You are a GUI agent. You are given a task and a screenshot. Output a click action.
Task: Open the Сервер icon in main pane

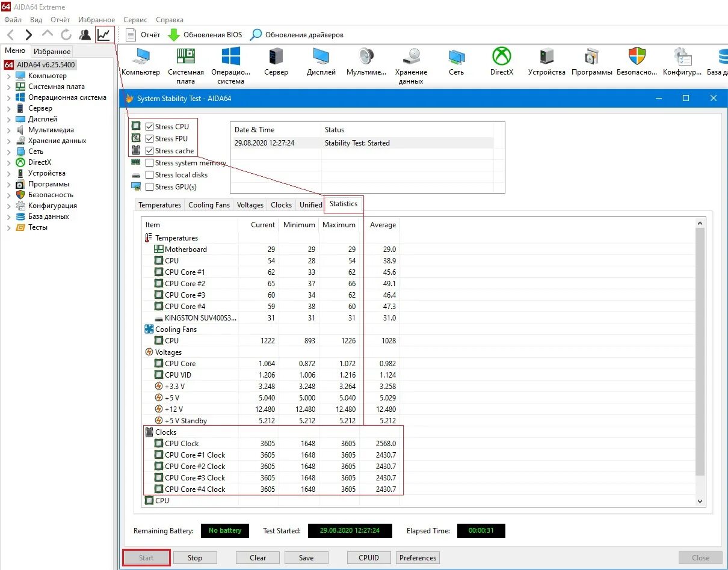tap(276, 62)
